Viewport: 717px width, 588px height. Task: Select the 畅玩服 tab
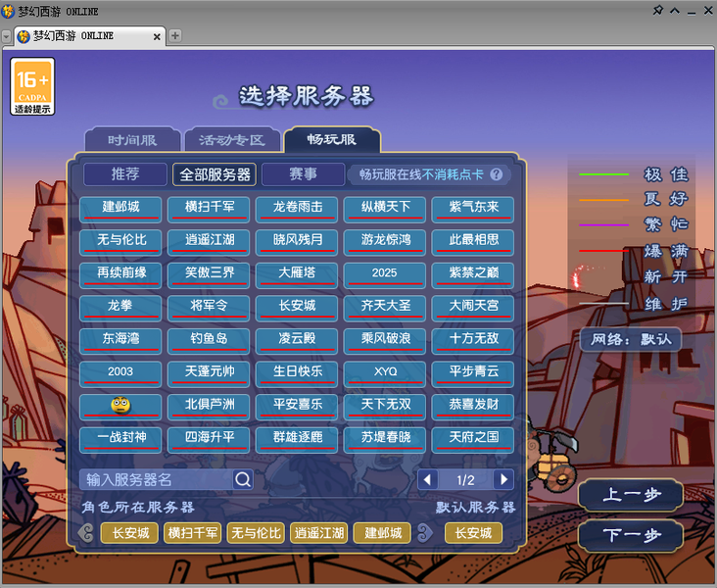click(x=332, y=139)
